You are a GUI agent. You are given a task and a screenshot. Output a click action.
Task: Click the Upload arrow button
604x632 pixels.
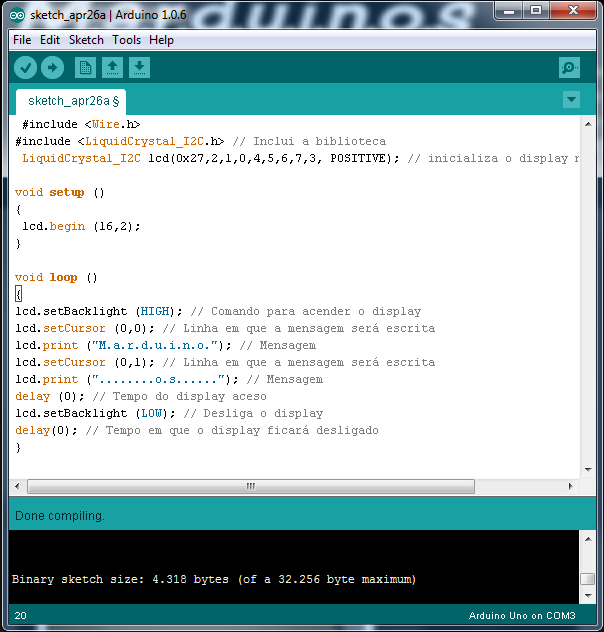pyautogui.click(x=52, y=67)
